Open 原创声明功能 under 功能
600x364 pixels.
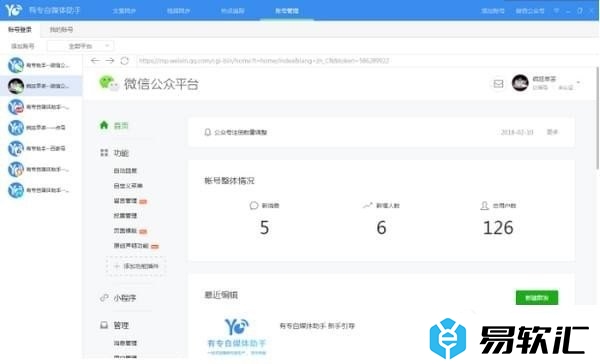pyautogui.click(x=131, y=245)
